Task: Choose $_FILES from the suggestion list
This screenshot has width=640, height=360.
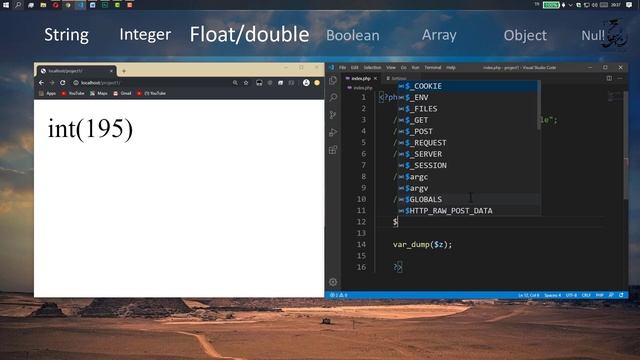Action: coord(468,109)
